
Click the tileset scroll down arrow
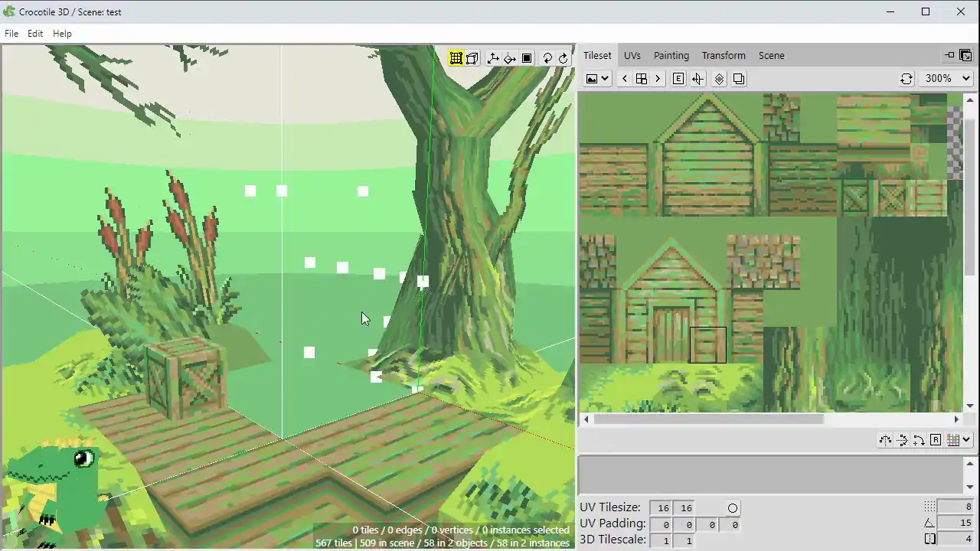pyautogui.click(x=971, y=406)
